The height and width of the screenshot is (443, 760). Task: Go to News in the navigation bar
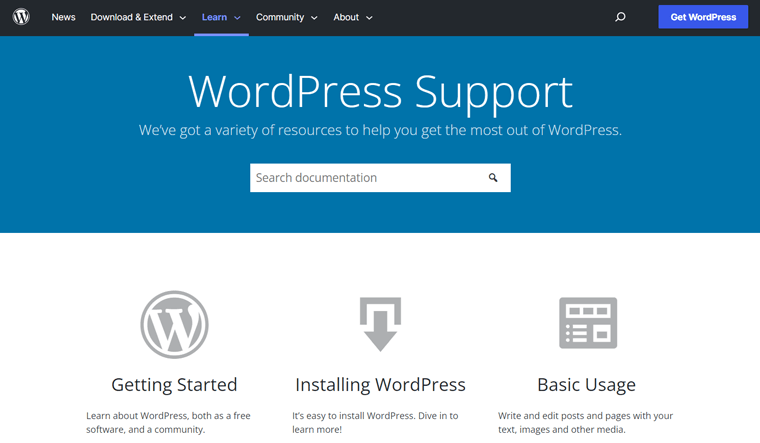tap(63, 17)
